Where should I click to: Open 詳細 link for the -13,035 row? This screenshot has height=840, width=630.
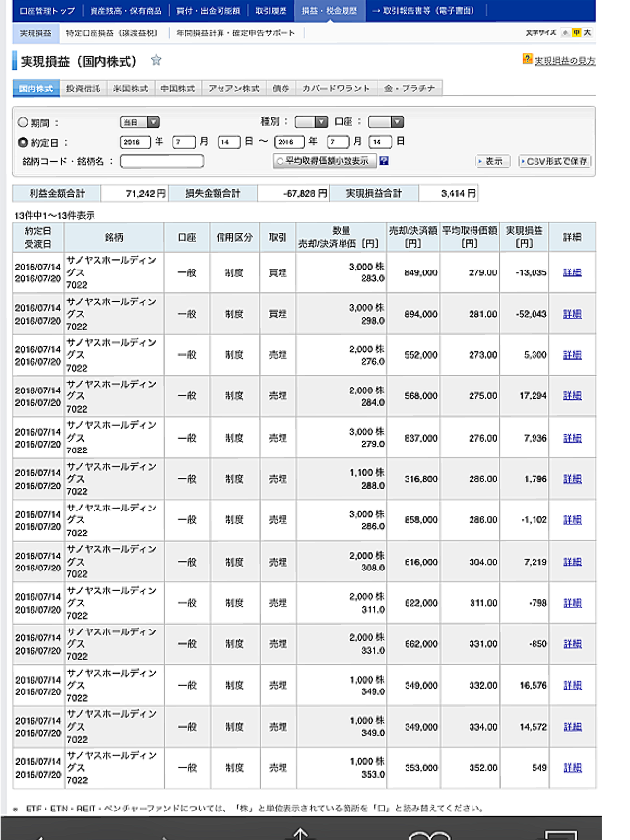571,272
